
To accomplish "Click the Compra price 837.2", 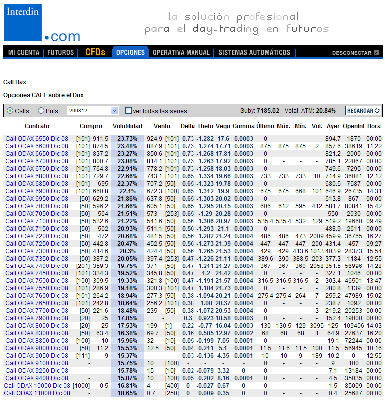I will point(100,153).
